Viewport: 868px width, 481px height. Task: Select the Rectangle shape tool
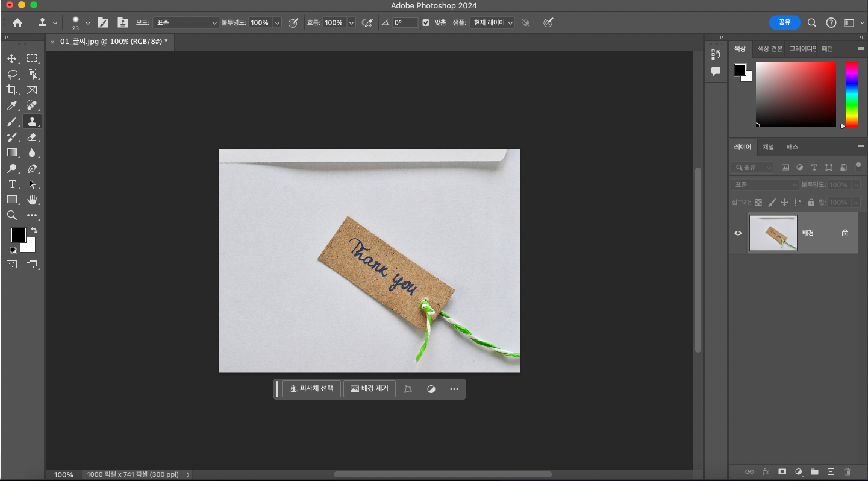point(12,200)
